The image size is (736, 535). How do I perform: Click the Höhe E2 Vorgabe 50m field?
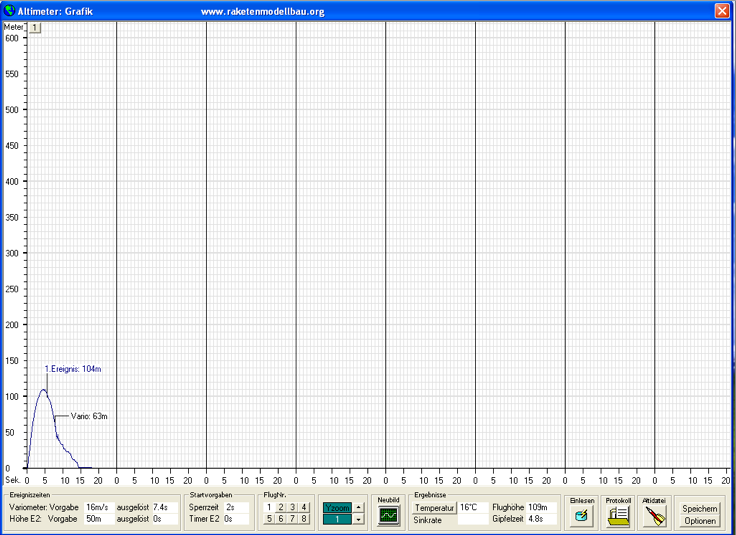coord(98,520)
